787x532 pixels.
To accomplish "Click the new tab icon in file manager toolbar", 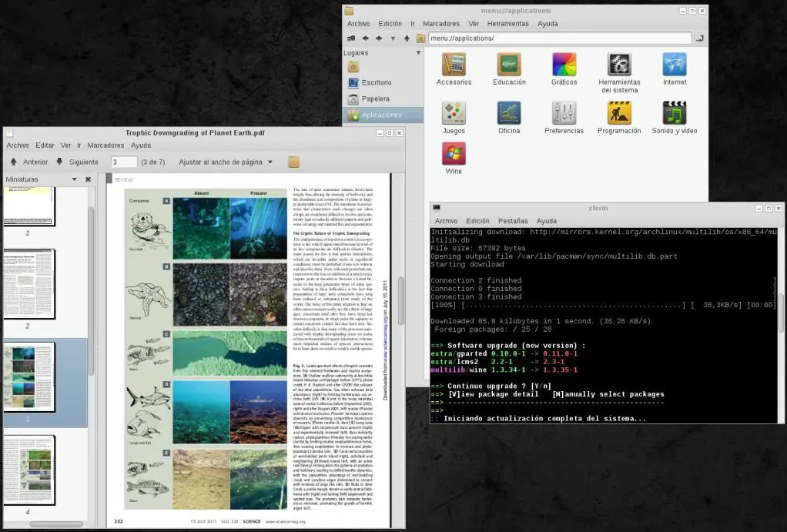I will [351, 38].
